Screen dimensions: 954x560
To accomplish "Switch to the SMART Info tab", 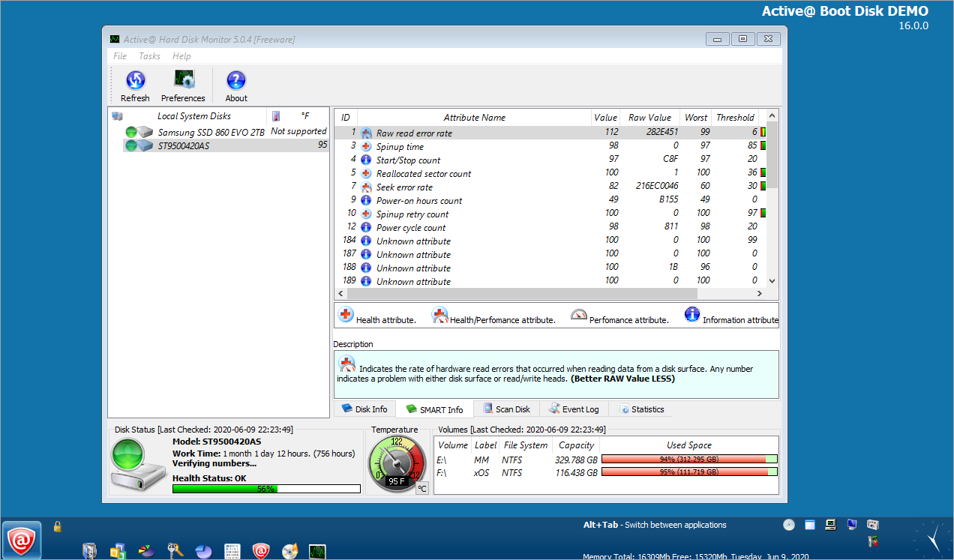I will [x=435, y=409].
